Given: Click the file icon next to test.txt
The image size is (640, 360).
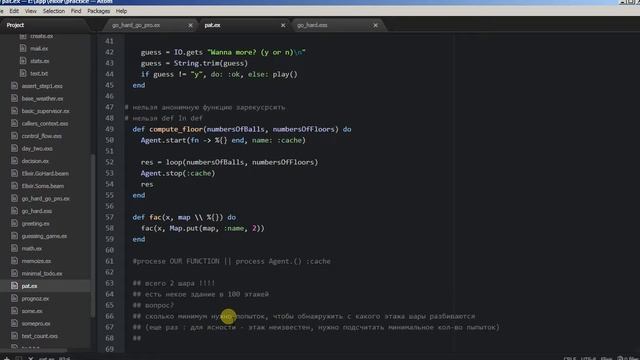Looking at the screenshot, I should click(23, 73).
